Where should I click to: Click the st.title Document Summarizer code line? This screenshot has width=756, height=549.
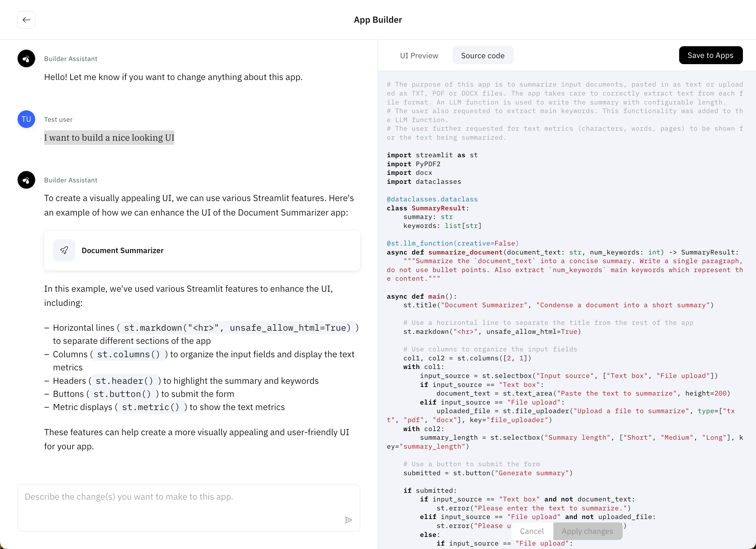pyautogui.click(x=559, y=305)
